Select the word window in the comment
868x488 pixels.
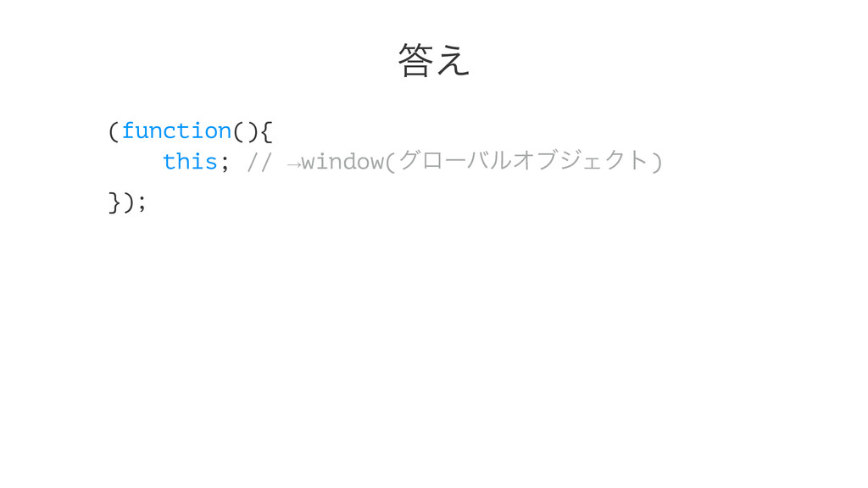click(x=342, y=162)
